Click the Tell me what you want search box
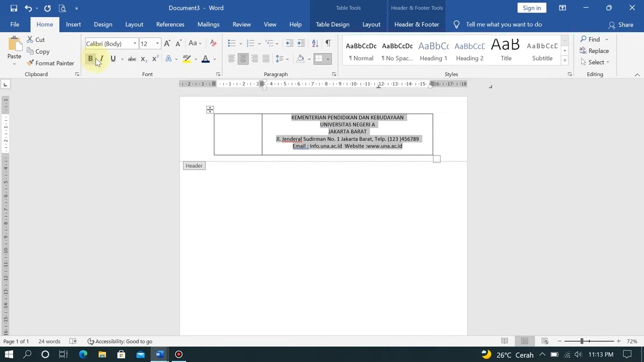644x362 pixels. click(x=504, y=24)
